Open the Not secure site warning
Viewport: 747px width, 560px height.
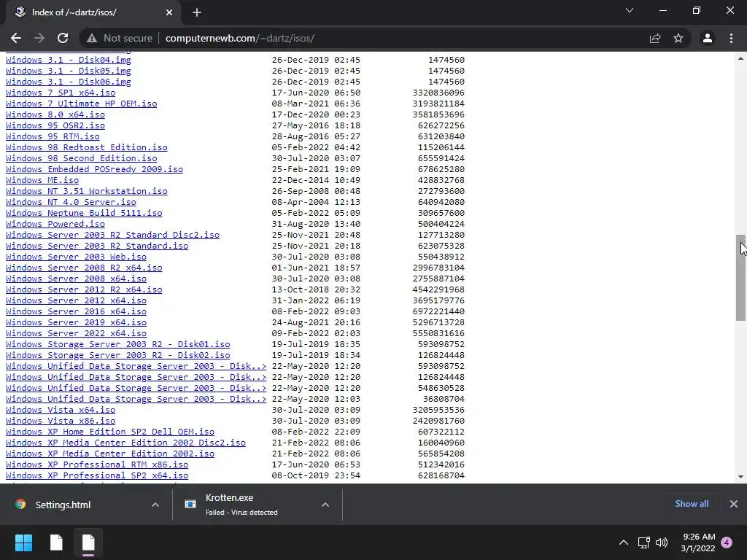[120, 38]
